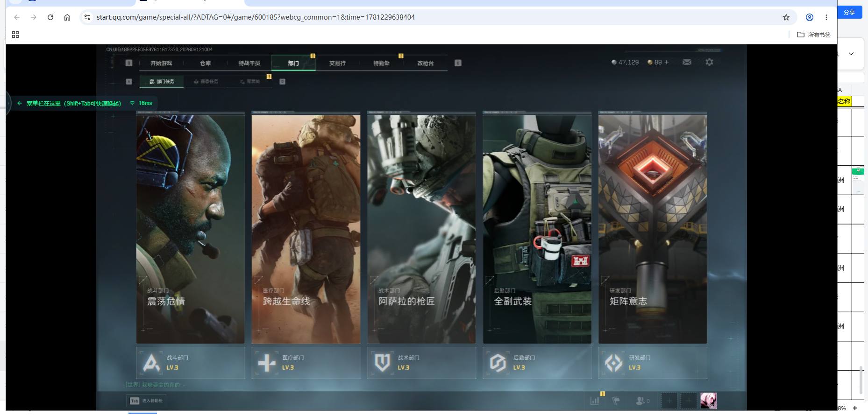Image resolution: width=868 pixels, height=415 pixels.
Task: Open the 后勤部门 logistics icon
Action: 498,363
